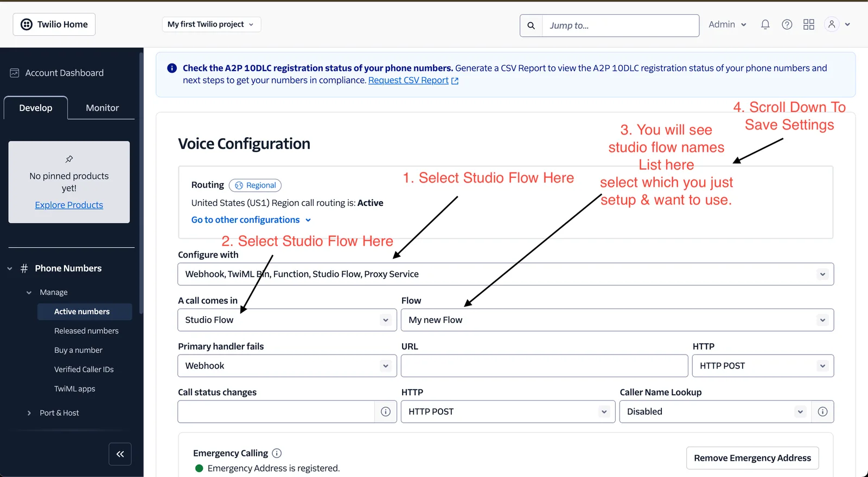Click the Primary handler URL input field

point(545,366)
